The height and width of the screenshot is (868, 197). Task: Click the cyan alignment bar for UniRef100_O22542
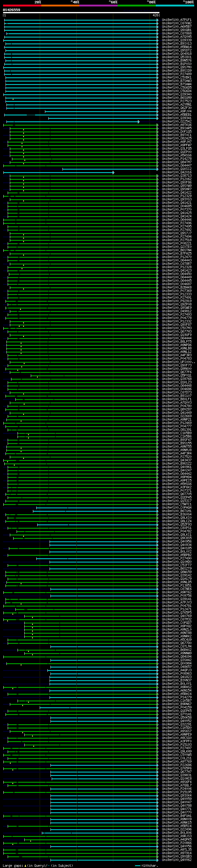73,122
